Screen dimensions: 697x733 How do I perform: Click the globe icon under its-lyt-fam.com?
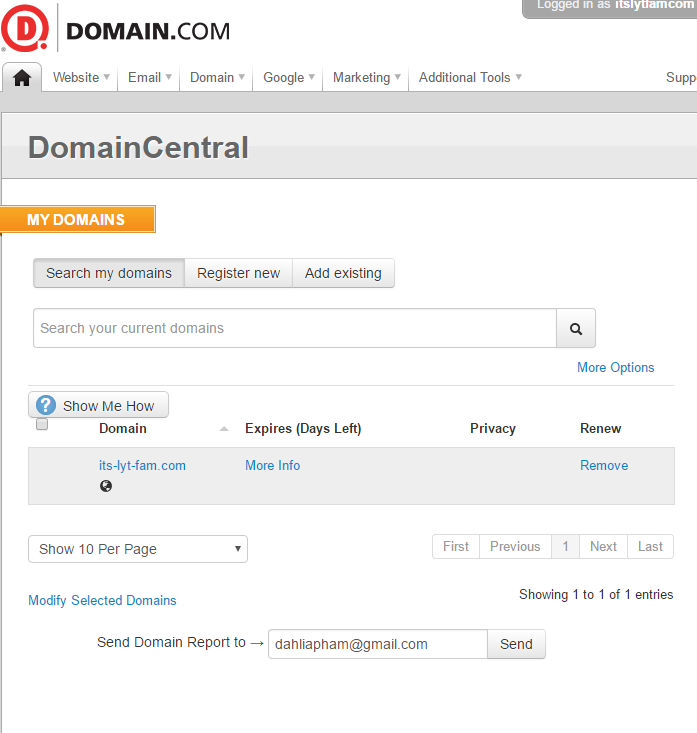(106, 486)
